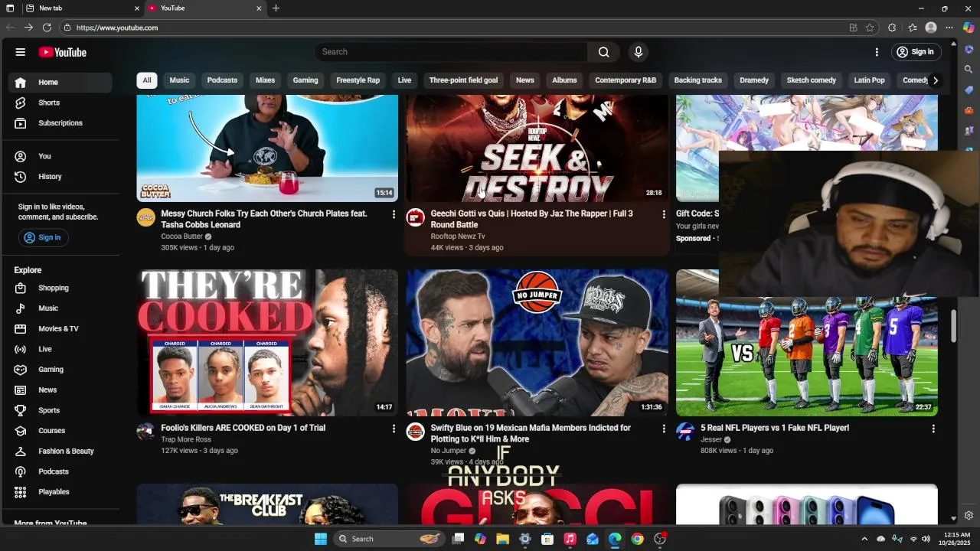The height and width of the screenshot is (551, 980).
Task: Add page to favorites star icon
Action: coord(870,28)
